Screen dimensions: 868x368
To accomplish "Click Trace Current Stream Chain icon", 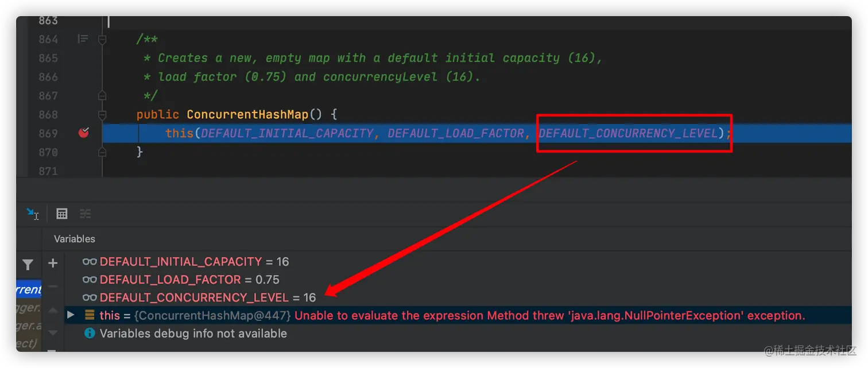I will coord(86,214).
